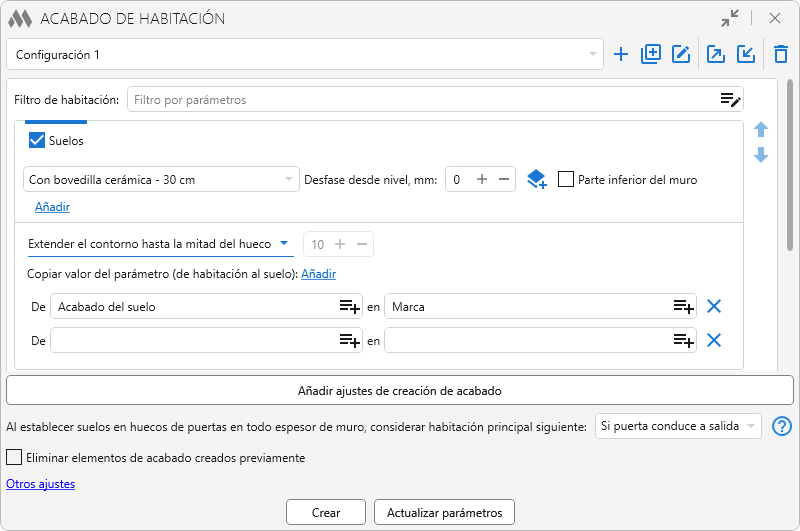
Task: Uncheck the Suelos checkbox
Action: [37, 141]
